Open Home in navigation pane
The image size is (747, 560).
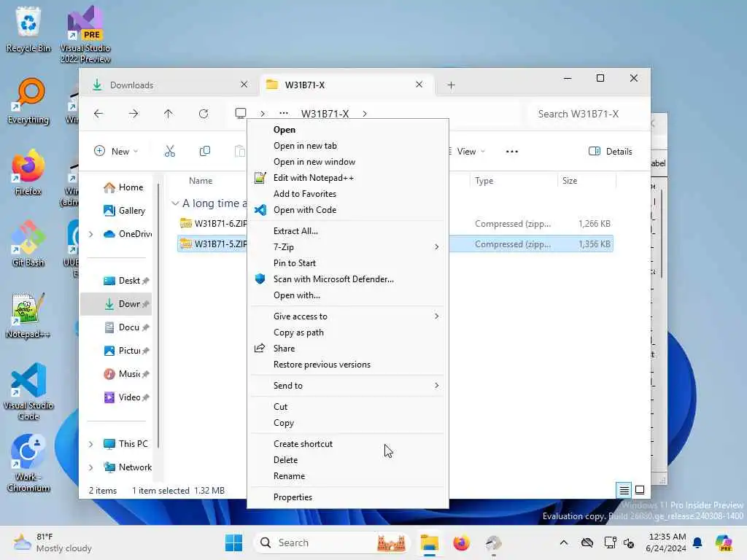coord(123,187)
